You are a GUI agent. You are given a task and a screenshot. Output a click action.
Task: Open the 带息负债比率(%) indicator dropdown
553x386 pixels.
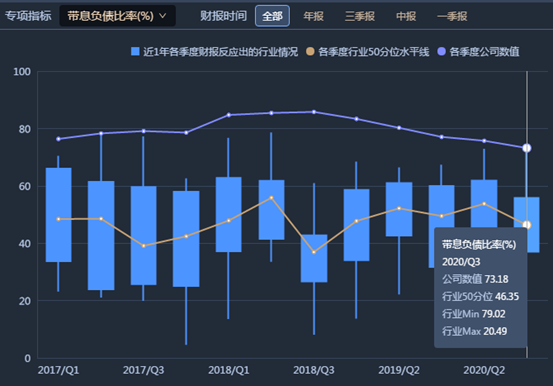[x=117, y=16]
